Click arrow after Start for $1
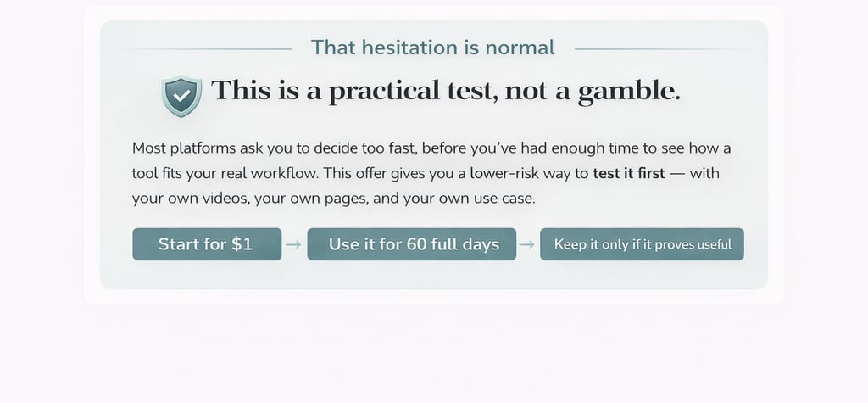The width and height of the screenshot is (868, 403). pos(293,244)
